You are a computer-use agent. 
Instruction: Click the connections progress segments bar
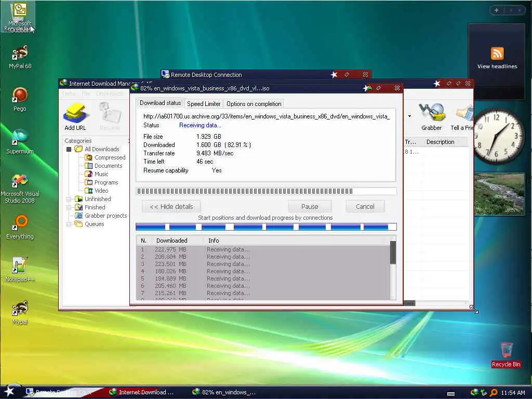(267, 227)
